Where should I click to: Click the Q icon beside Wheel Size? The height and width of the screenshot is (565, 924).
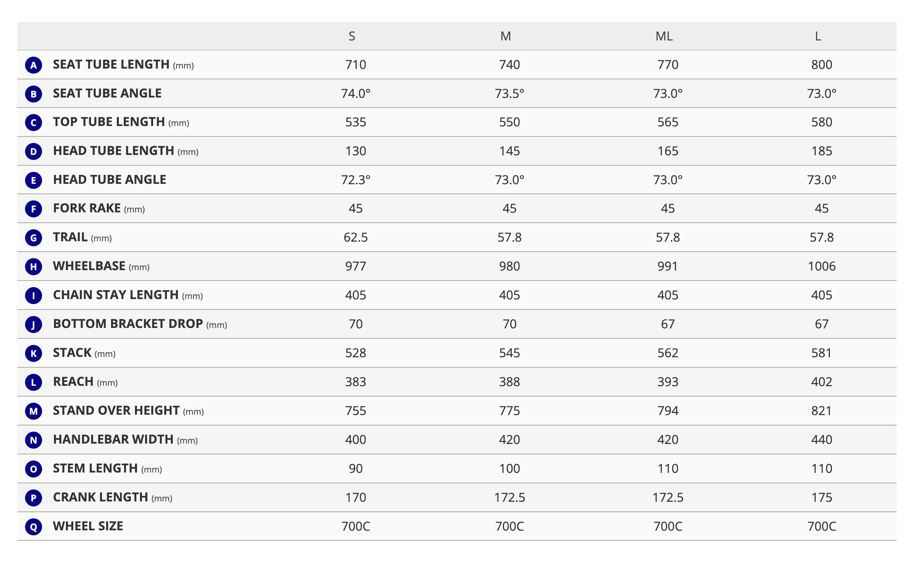click(x=34, y=526)
